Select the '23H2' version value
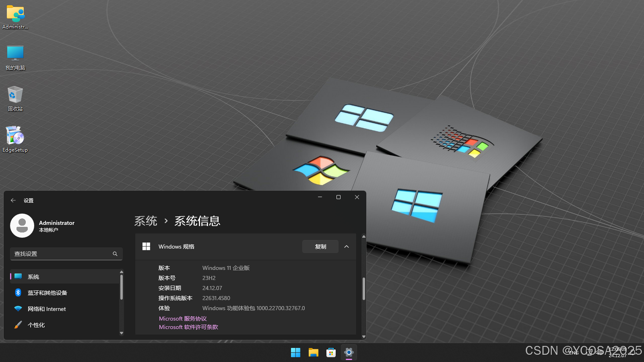 point(209,278)
